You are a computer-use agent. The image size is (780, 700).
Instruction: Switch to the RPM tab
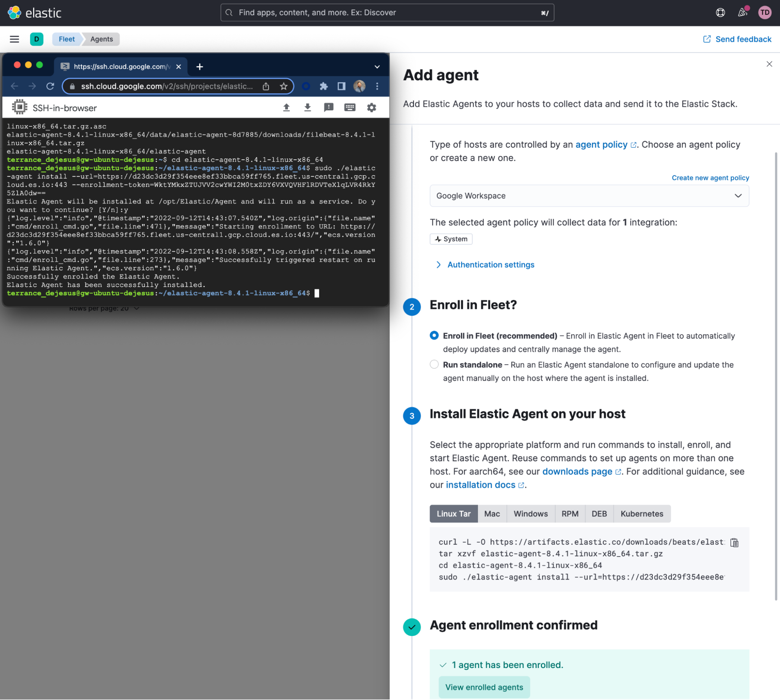pos(570,514)
